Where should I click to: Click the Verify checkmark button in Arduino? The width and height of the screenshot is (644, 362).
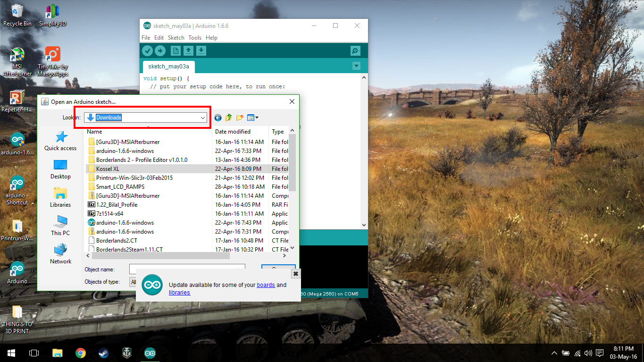pyautogui.click(x=148, y=51)
